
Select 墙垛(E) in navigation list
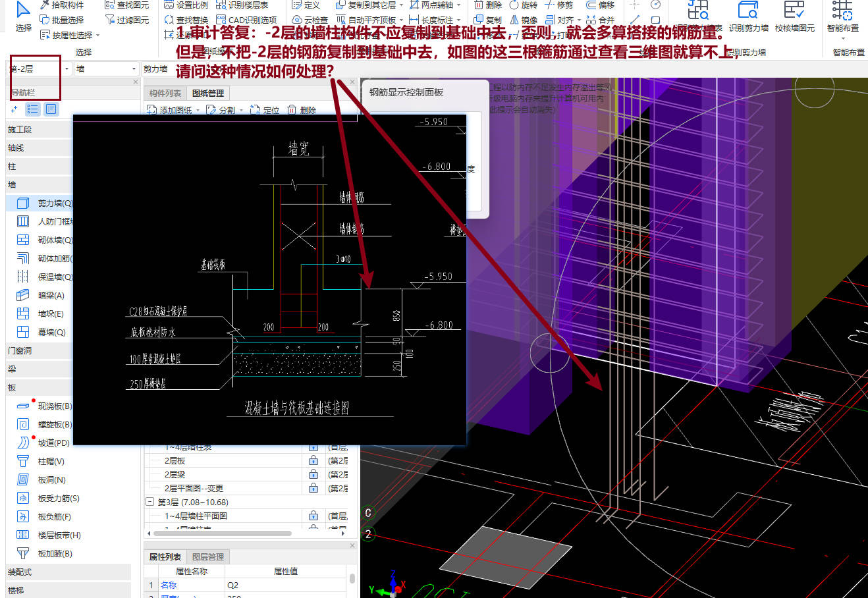[x=41, y=313]
